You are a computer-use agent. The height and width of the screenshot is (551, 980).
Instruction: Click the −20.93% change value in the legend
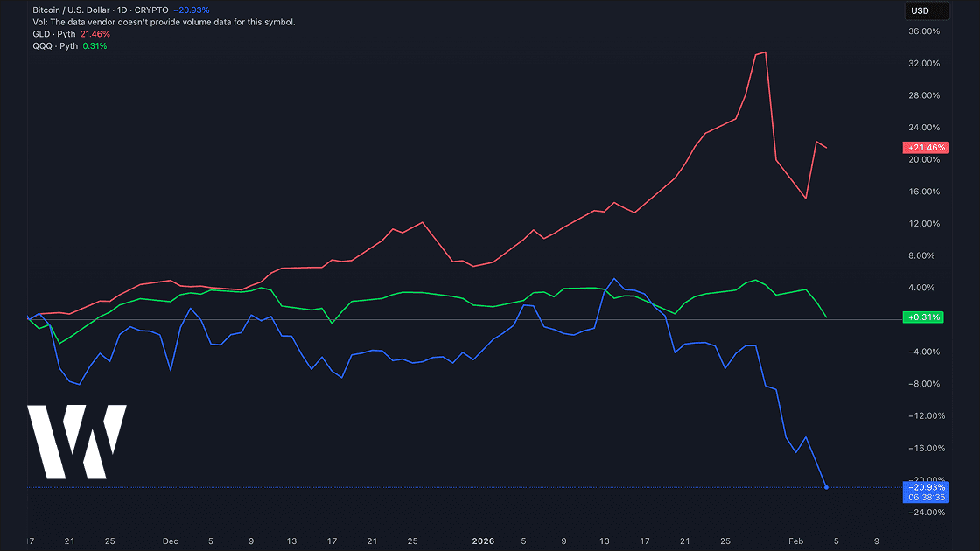click(191, 10)
